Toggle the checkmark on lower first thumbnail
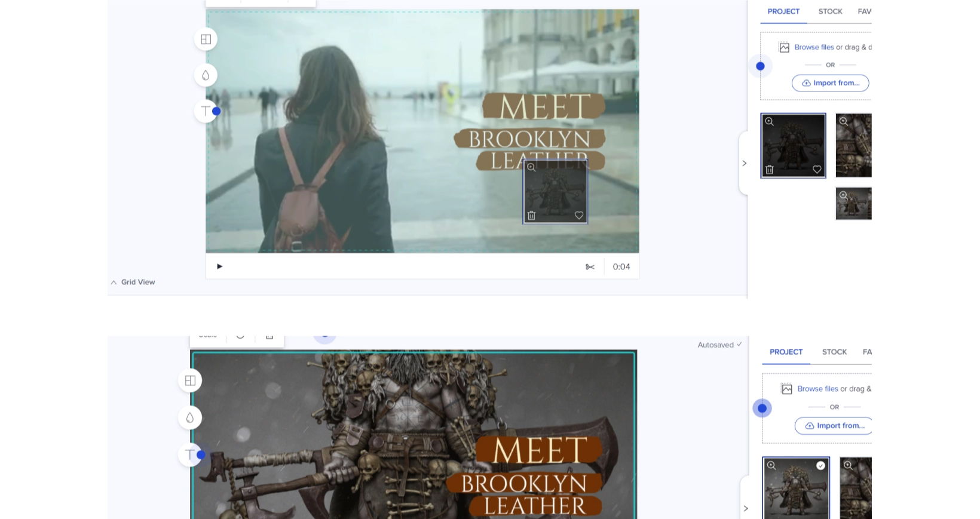This screenshot has width=980, height=519. pyautogui.click(x=820, y=465)
